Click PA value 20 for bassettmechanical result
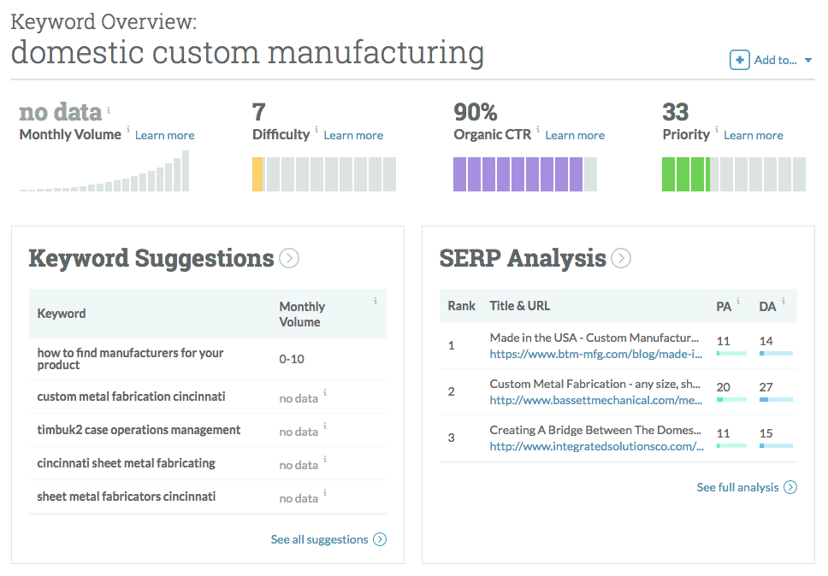 [x=723, y=387]
